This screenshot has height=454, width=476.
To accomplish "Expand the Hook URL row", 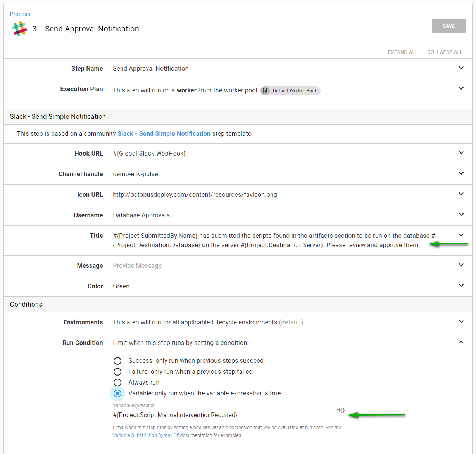I will pyautogui.click(x=461, y=153).
